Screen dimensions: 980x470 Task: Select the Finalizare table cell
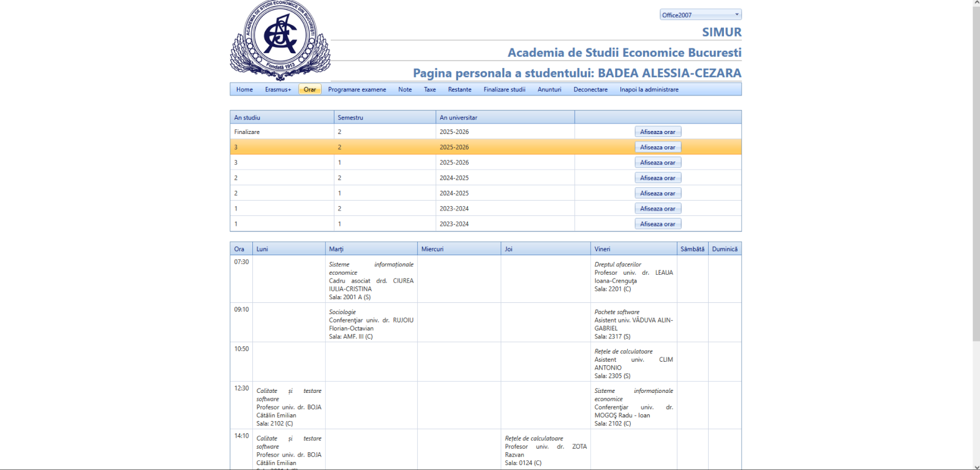pyautogui.click(x=282, y=132)
